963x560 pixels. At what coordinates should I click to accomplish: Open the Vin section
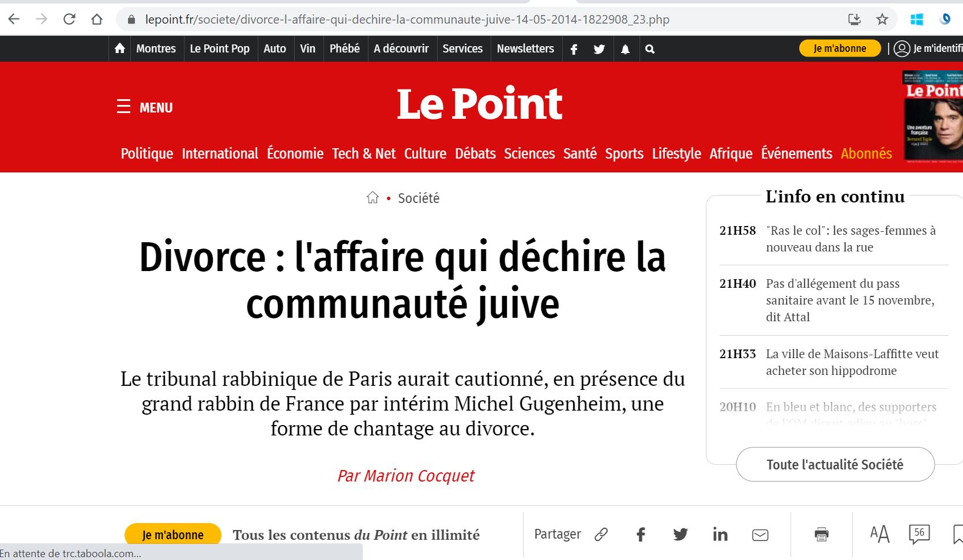(307, 49)
